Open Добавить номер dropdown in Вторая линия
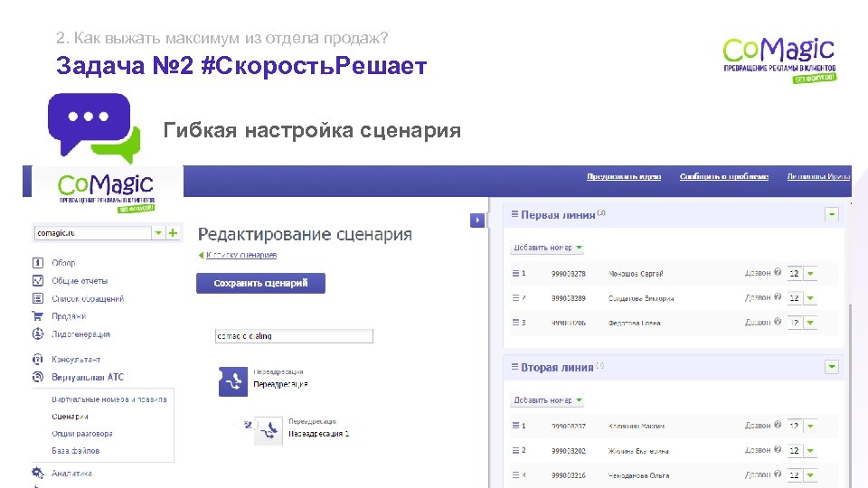This screenshot has width=868, height=488. pos(547,400)
